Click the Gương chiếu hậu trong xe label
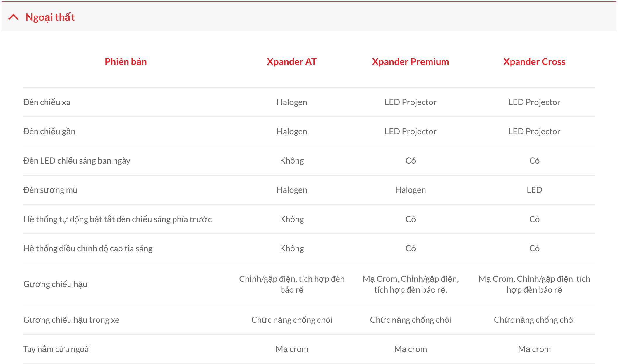618x364 pixels. pyautogui.click(x=71, y=320)
